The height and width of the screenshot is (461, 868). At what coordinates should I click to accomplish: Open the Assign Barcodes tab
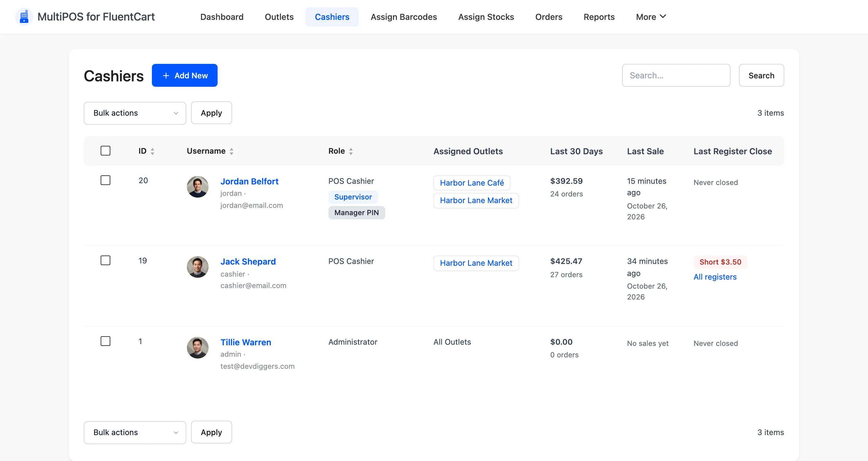(x=404, y=17)
